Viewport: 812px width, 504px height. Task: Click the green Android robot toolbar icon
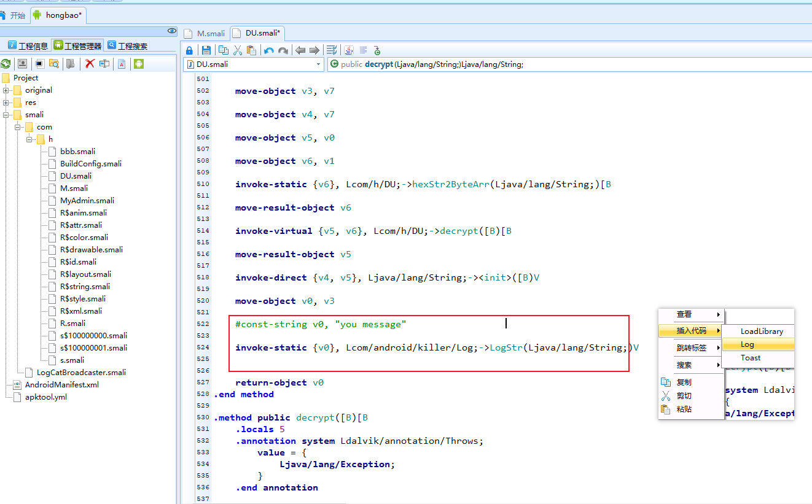pyautogui.click(x=139, y=63)
